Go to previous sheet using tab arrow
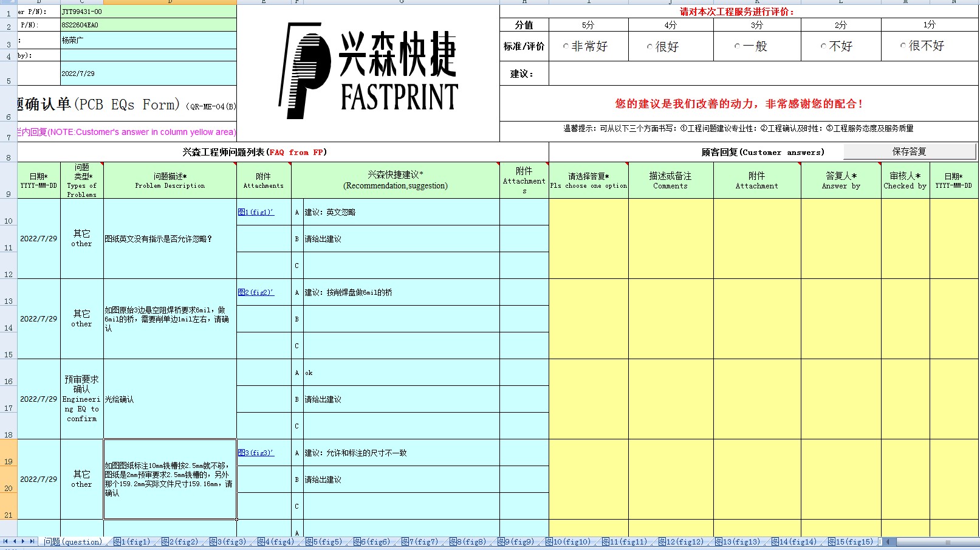The image size is (980, 550). 15,541
